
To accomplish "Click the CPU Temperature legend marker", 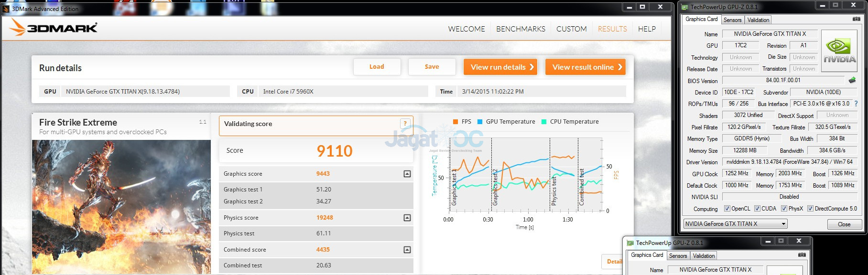I will [544, 122].
